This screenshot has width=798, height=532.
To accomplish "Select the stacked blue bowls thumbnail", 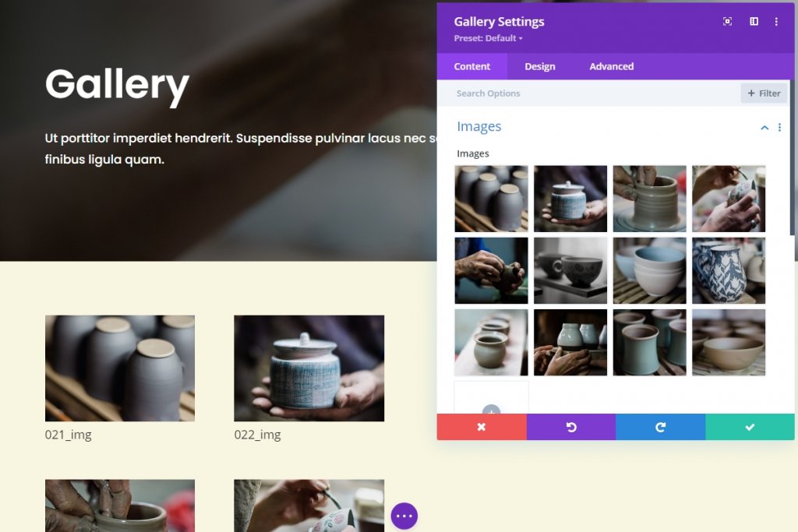I will [x=649, y=270].
